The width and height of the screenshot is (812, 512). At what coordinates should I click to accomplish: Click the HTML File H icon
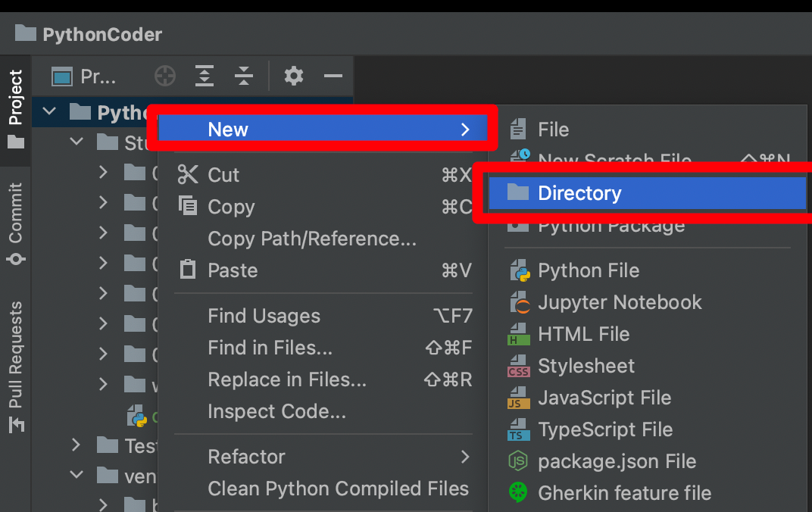[518, 334]
